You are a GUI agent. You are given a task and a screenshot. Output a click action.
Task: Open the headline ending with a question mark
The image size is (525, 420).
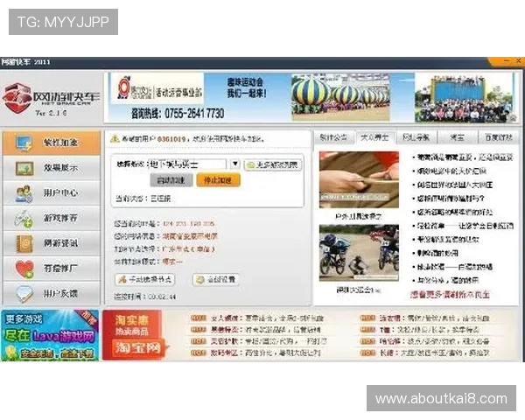(451, 199)
